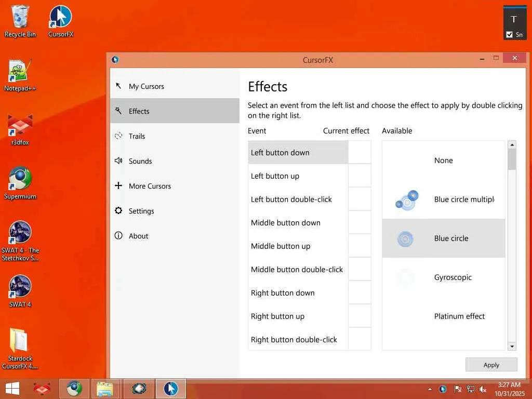
Task: Choose None in the Available list
Action: 444,161
